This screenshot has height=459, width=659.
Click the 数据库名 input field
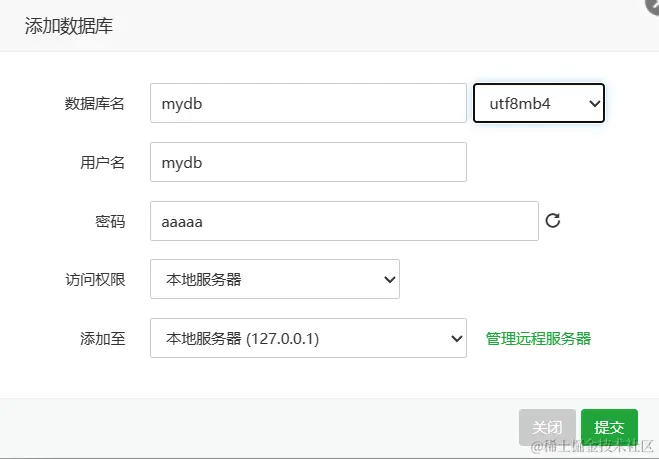coord(308,103)
